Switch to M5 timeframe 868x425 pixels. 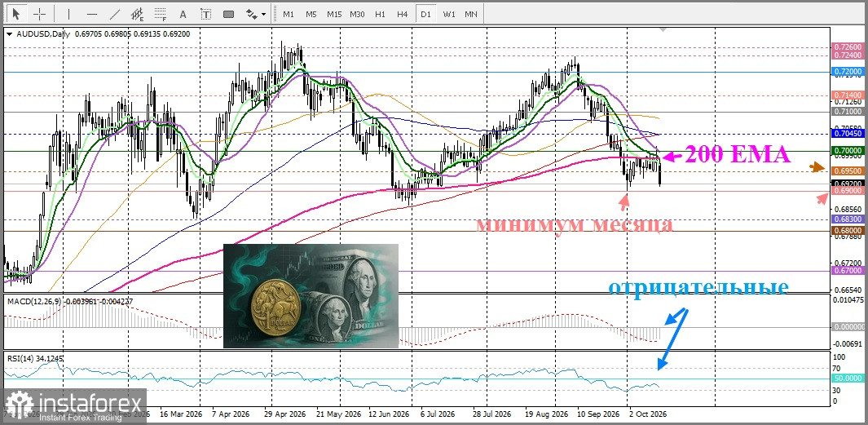click(311, 14)
